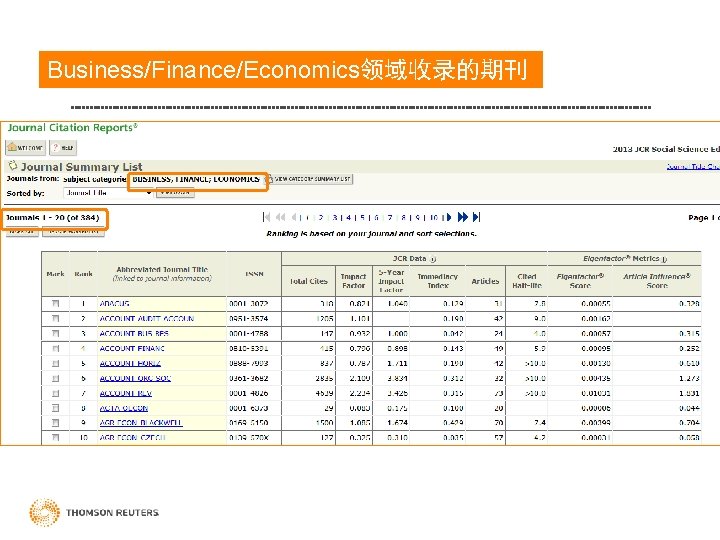The height and width of the screenshot is (540, 720).
Task: Click the 5-Year Impact Factor header
Action: (391, 281)
